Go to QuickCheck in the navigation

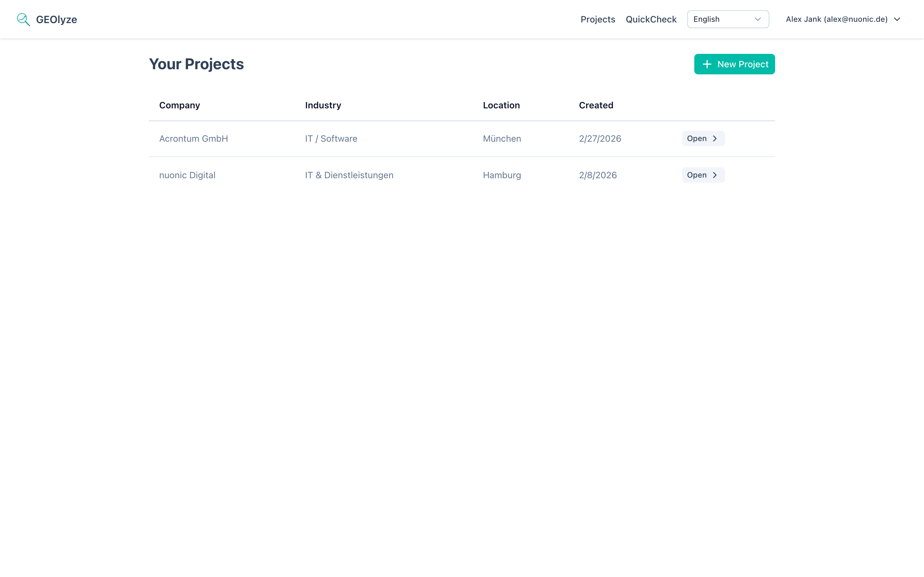tap(651, 20)
